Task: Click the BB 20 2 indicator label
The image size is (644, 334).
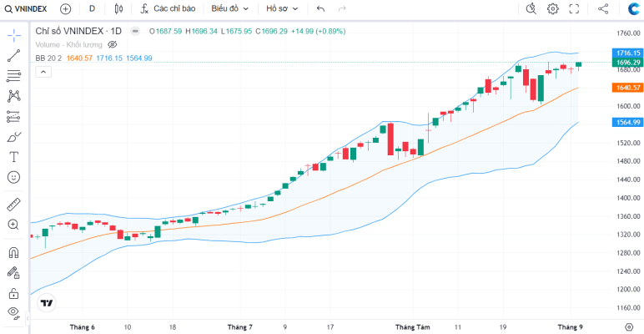Action: click(48, 58)
